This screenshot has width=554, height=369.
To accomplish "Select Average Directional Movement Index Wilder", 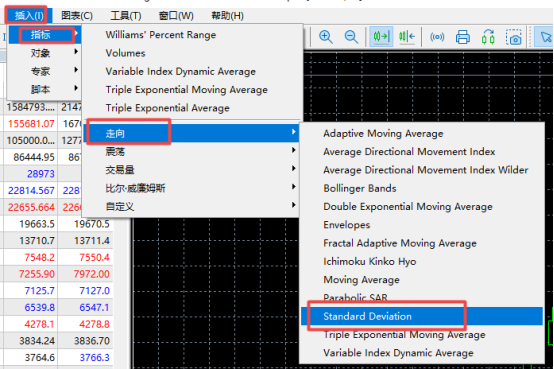I will point(425,170).
